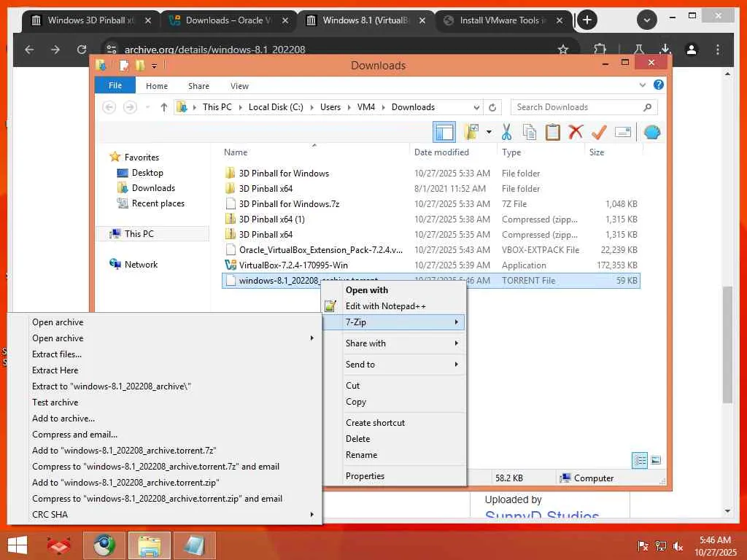This screenshot has width=747, height=560.
Task: Expand the CRC SHA submenu
Action: [164, 514]
